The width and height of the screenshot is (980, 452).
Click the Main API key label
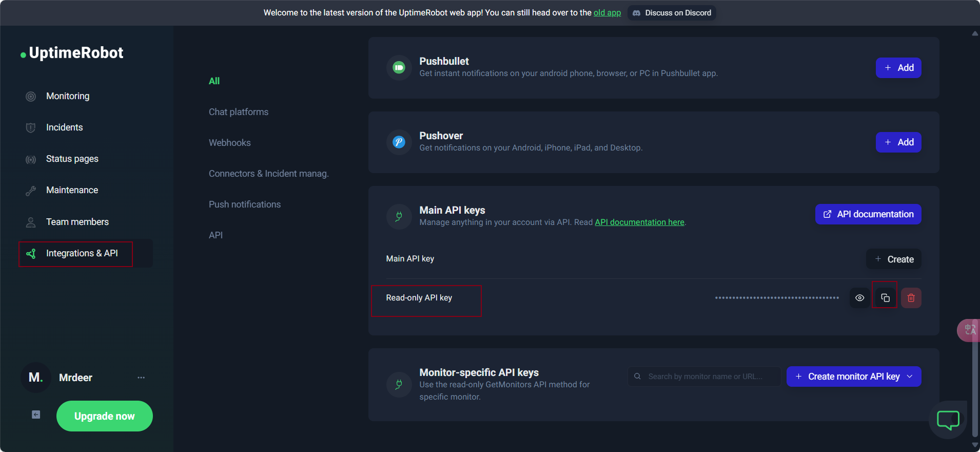pos(410,259)
